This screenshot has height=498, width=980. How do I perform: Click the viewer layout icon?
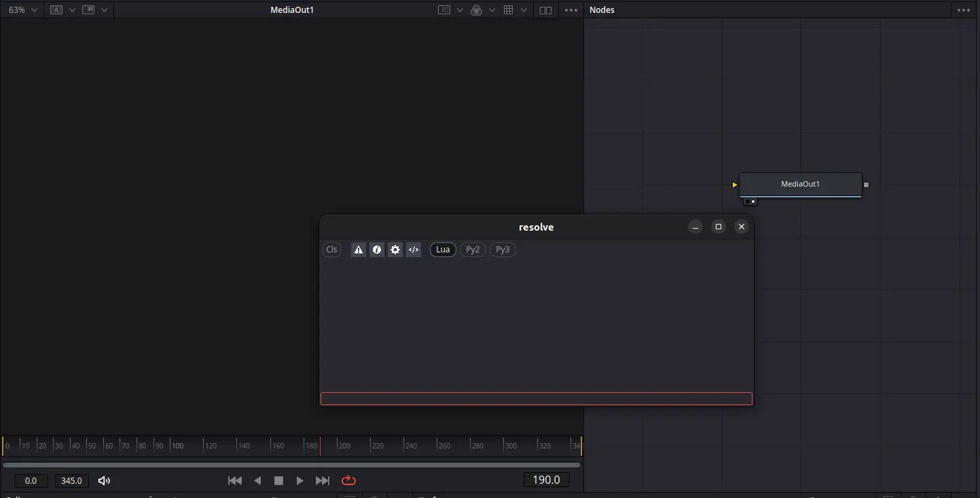tap(88, 10)
